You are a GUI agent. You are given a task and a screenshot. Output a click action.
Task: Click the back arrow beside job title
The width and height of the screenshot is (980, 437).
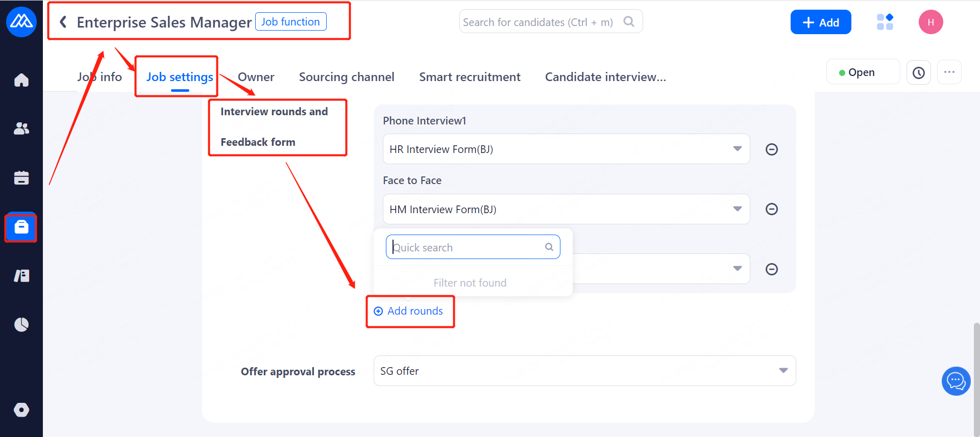click(x=63, y=22)
